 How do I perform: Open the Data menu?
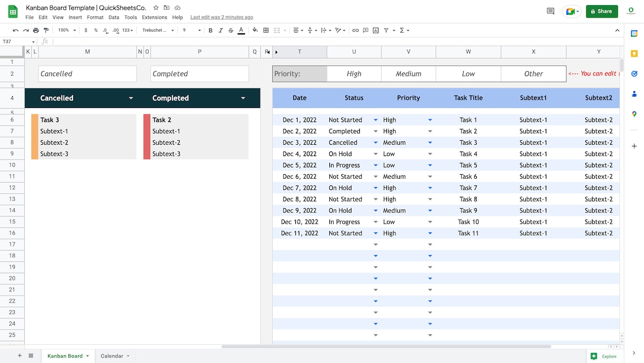click(x=114, y=18)
